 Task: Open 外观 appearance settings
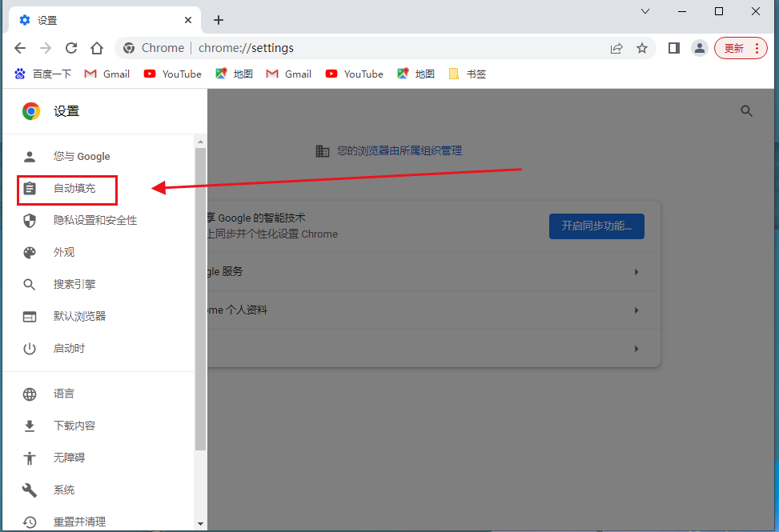(x=98, y=253)
